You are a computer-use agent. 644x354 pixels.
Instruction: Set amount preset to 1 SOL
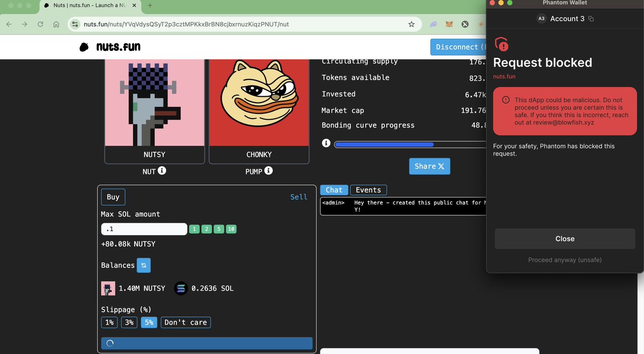(194, 229)
